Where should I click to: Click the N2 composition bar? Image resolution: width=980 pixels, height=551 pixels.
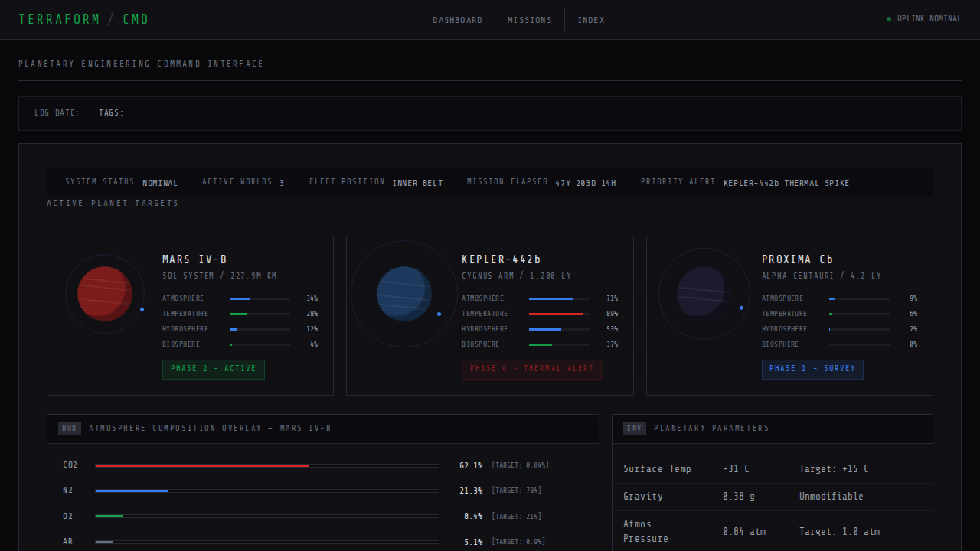pyautogui.click(x=266, y=491)
